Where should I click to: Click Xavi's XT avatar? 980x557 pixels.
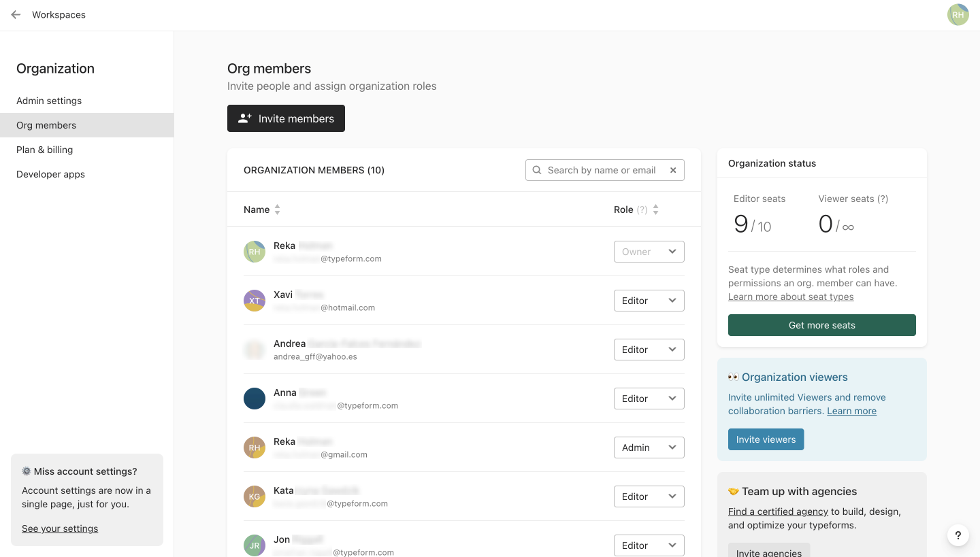[x=255, y=301]
